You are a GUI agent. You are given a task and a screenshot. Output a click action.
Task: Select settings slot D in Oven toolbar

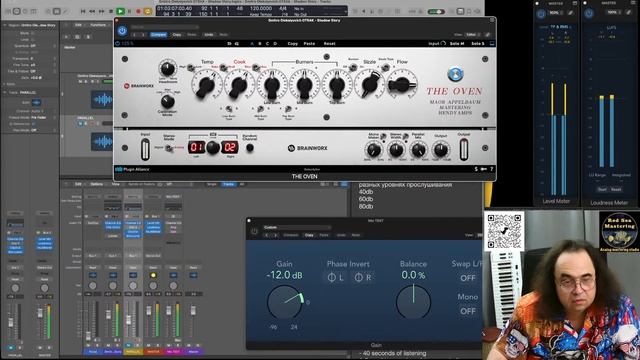point(275,43)
